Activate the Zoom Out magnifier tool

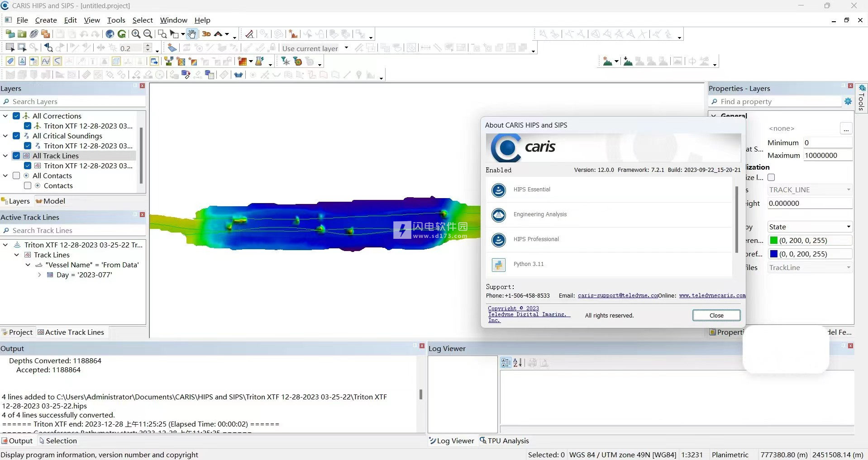pos(148,34)
